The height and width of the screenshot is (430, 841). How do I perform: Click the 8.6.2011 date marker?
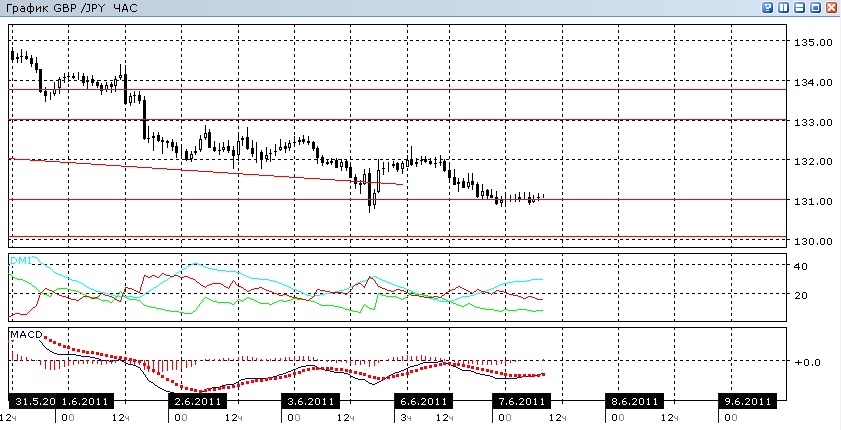coord(635,401)
